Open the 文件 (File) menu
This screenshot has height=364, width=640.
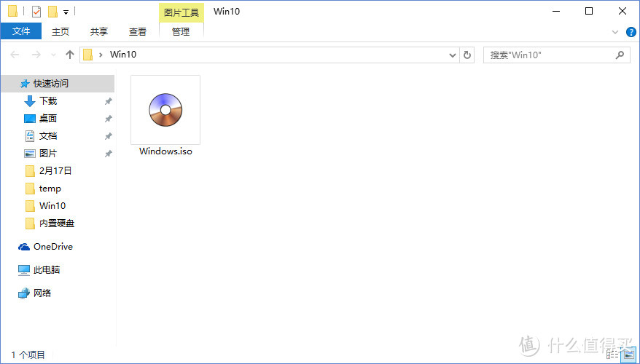coord(21,31)
